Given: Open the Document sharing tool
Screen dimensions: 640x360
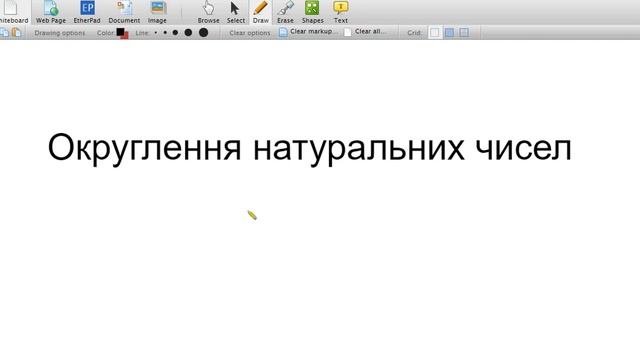Looking at the screenshot, I should 124,12.
